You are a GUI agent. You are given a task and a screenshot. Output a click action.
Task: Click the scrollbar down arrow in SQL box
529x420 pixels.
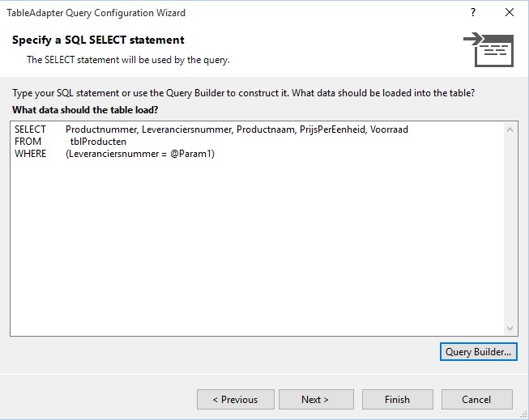(510, 328)
